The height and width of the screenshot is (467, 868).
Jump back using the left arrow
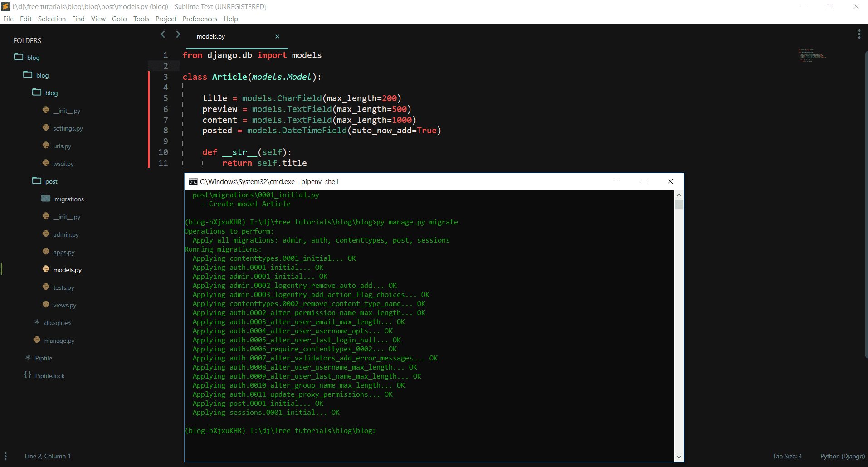[x=163, y=34]
